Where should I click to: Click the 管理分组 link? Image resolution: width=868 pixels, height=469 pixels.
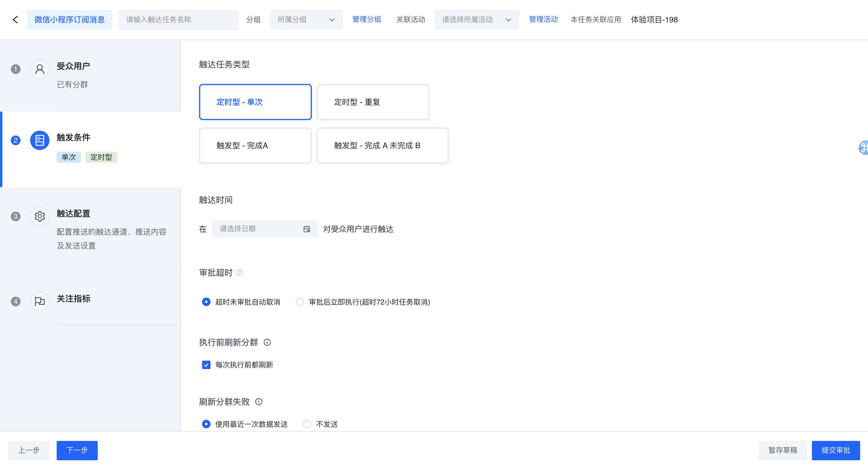point(367,20)
